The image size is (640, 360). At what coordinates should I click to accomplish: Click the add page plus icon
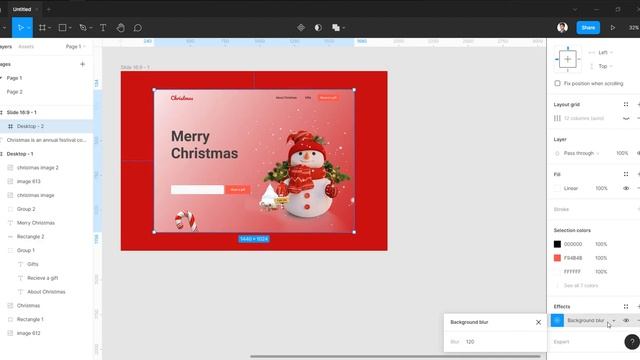coord(82,64)
